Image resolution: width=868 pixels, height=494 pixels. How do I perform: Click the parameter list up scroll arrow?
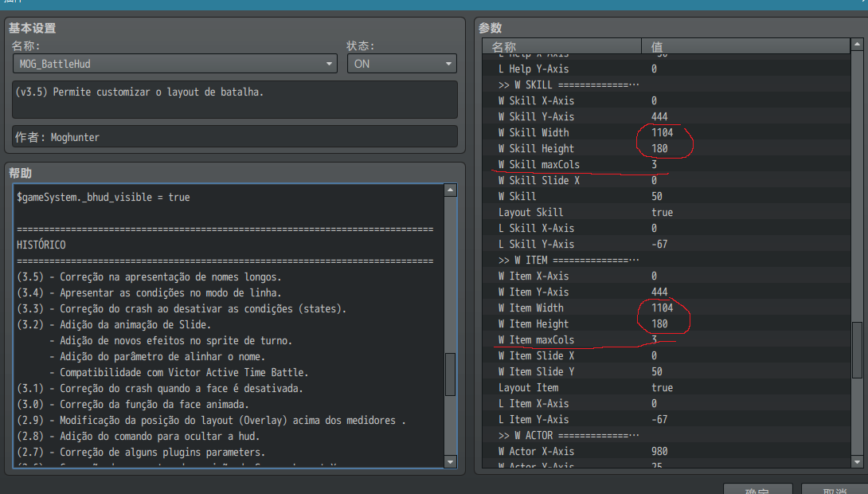pyautogui.click(x=857, y=44)
